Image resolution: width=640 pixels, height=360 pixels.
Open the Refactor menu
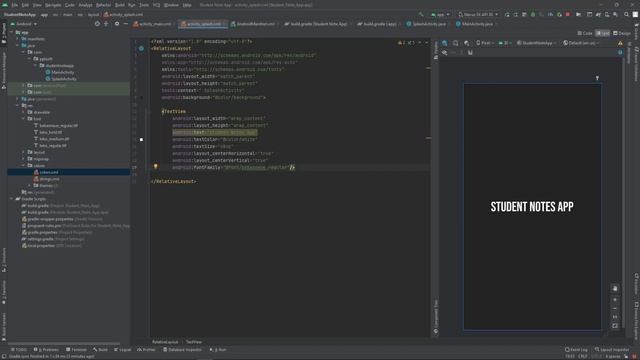[x=103, y=5]
